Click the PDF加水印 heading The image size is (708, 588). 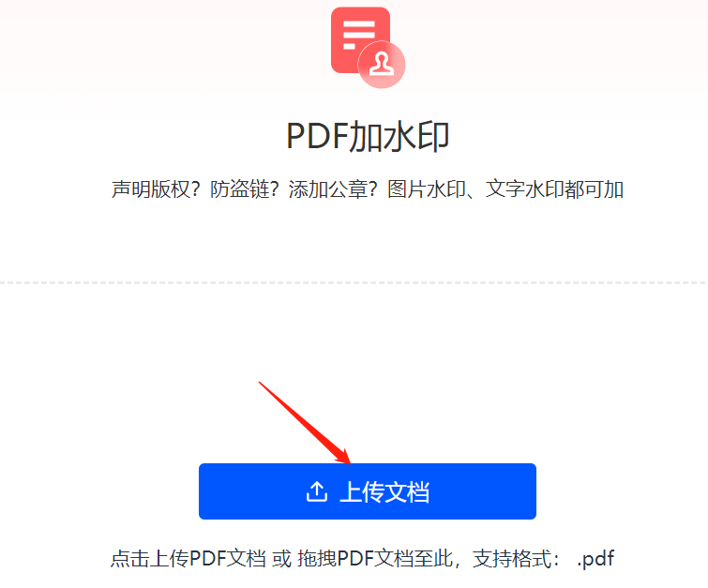pos(368,136)
